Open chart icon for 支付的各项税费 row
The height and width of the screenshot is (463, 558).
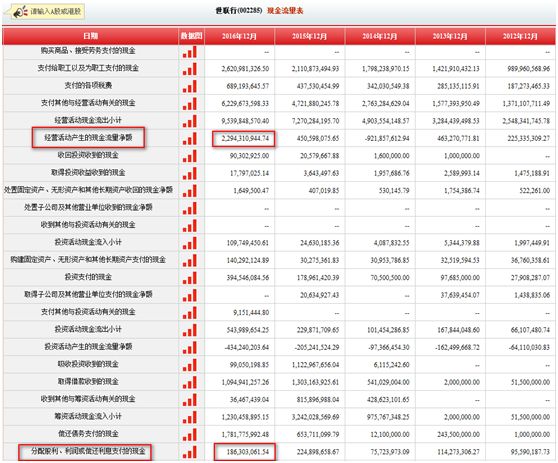190,86
